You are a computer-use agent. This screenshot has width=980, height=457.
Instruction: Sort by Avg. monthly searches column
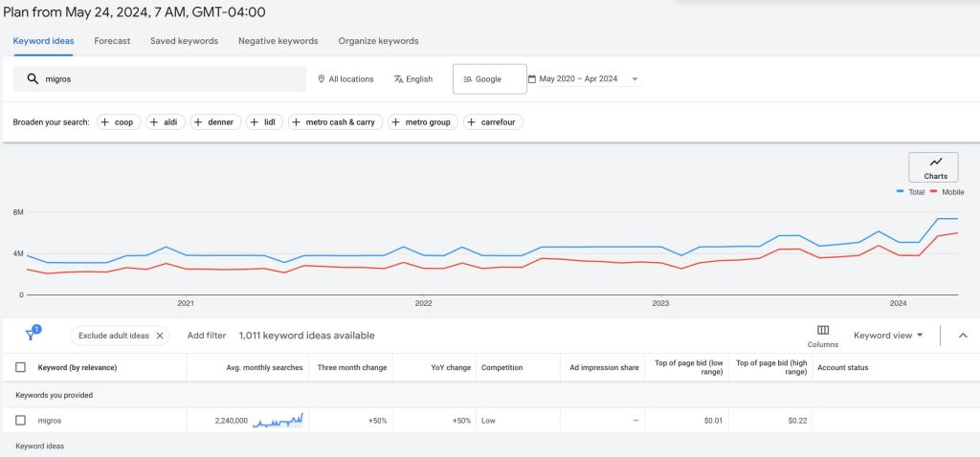264,368
